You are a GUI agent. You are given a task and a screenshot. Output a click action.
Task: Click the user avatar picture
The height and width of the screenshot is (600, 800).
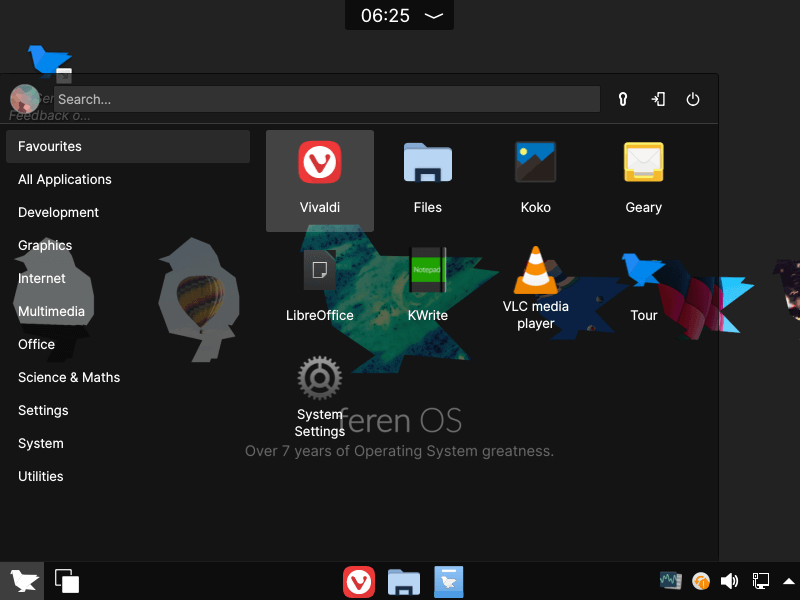(x=24, y=98)
